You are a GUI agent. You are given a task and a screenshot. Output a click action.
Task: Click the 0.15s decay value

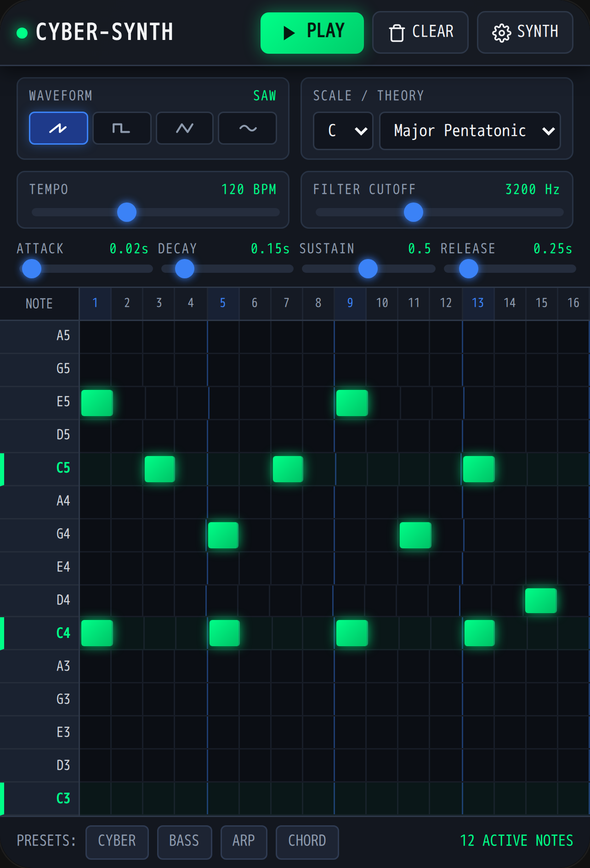point(270,249)
